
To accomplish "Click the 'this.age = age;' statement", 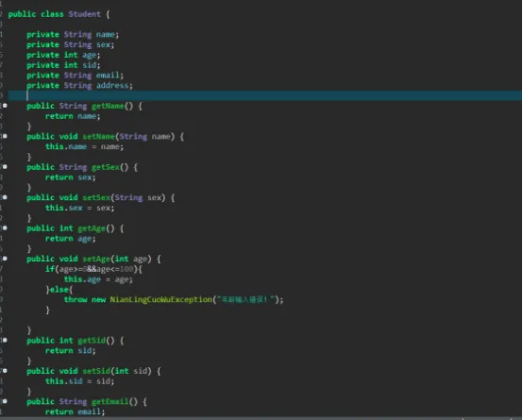I will click(x=98, y=279).
